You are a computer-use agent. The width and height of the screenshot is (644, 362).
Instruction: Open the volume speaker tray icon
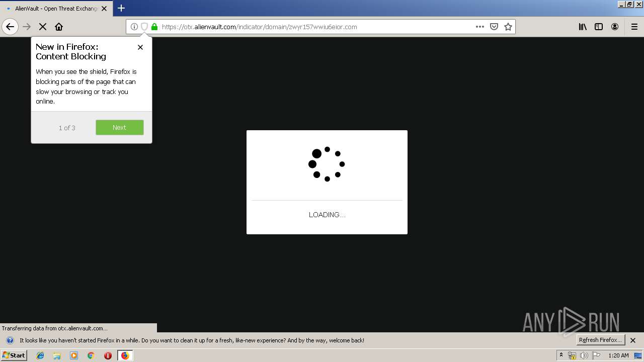click(x=584, y=355)
